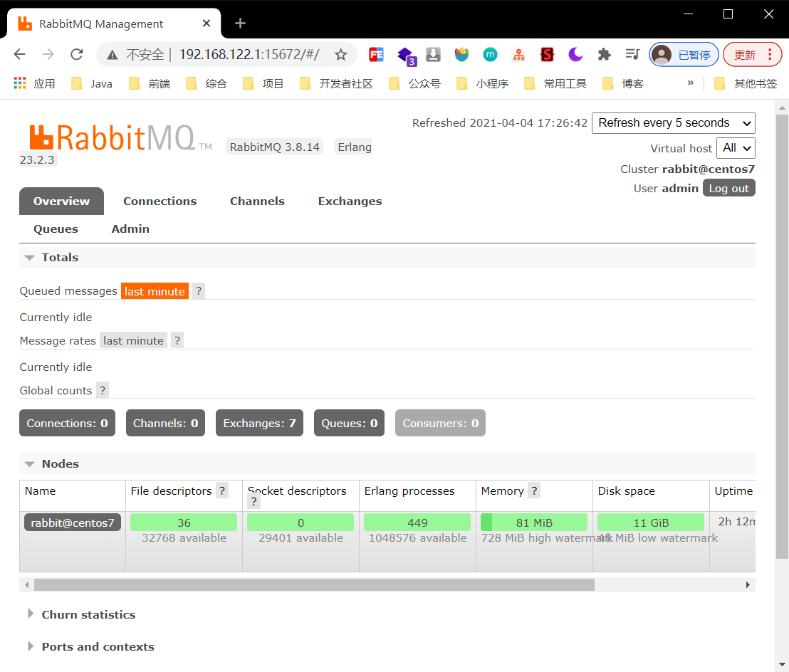Switch to the Connections tab
Screen dimensions: 789x672
[160, 201]
